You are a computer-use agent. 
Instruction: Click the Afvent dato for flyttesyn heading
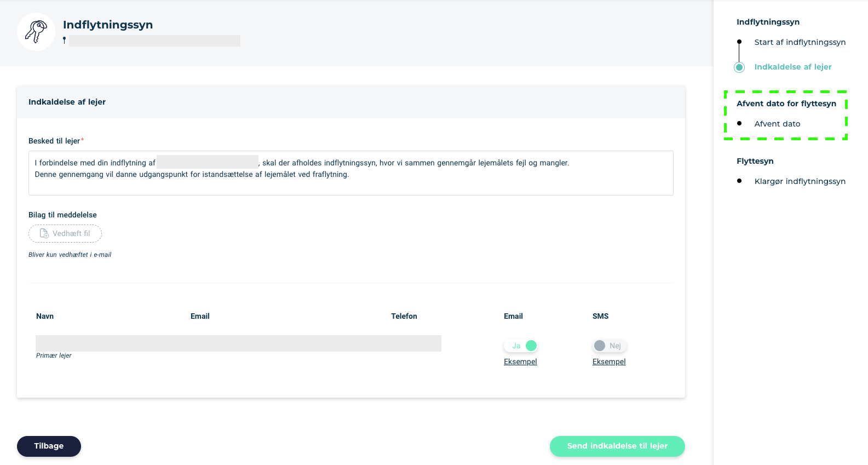[x=786, y=104]
